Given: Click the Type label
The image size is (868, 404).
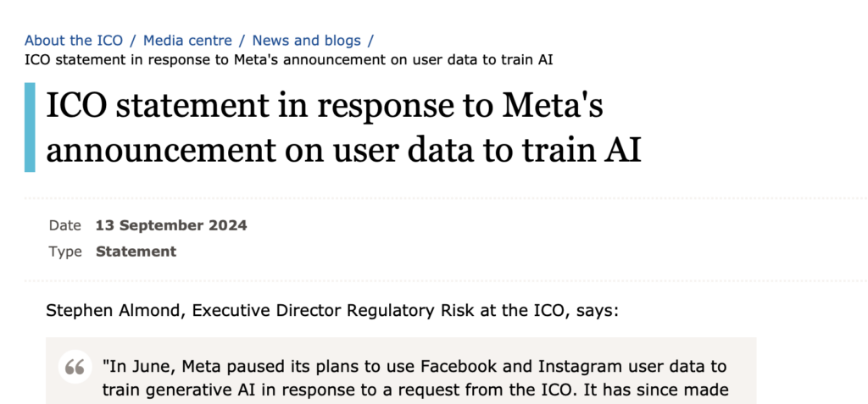Looking at the screenshot, I should (x=65, y=252).
